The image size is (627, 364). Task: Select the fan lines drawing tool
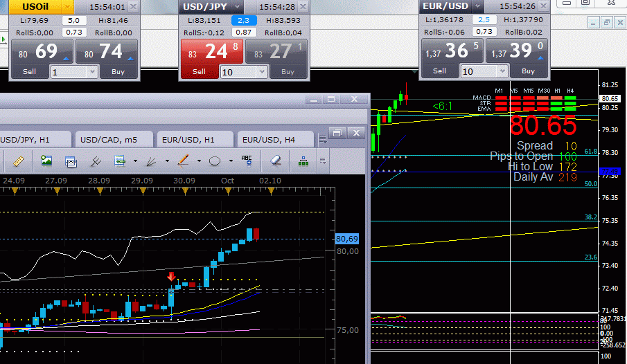pos(150,161)
